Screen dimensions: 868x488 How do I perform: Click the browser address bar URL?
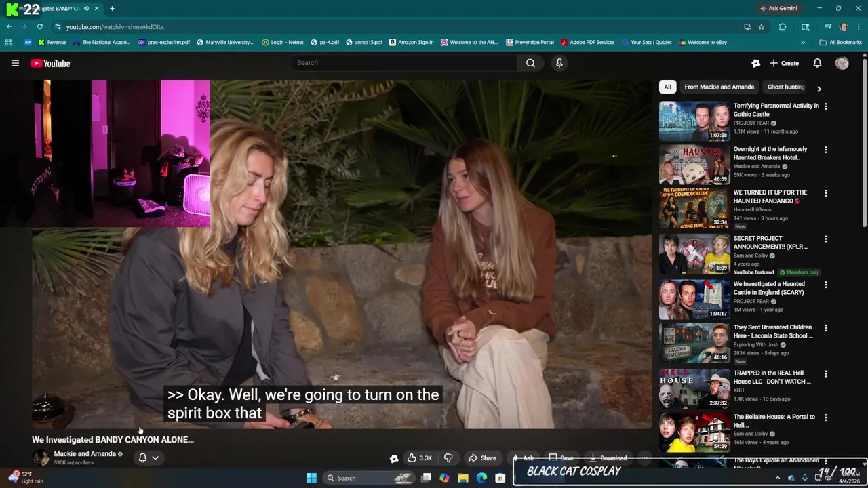pos(115,27)
